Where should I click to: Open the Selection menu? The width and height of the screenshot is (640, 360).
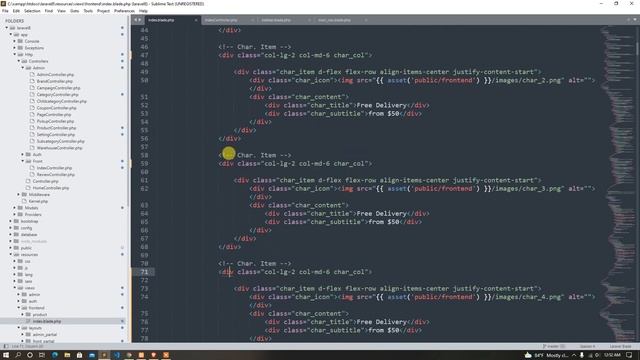[x=32, y=11]
